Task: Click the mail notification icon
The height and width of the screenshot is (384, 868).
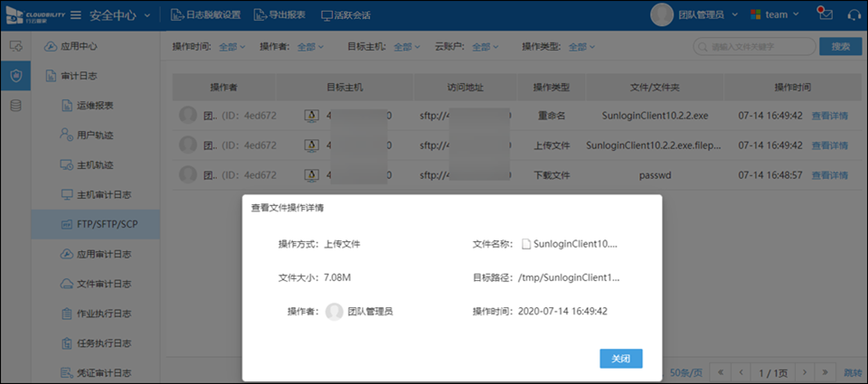Action: (x=824, y=14)
